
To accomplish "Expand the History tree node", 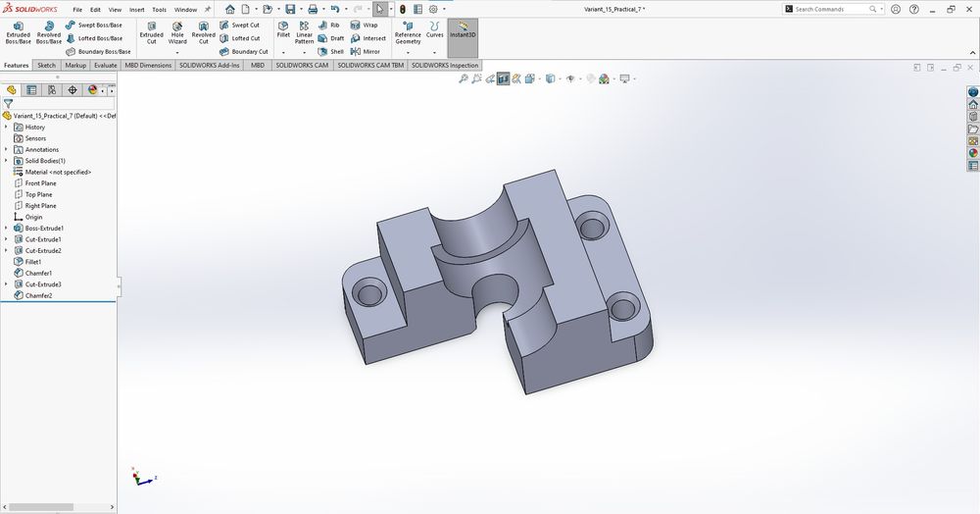I will [x=6, y=127].
